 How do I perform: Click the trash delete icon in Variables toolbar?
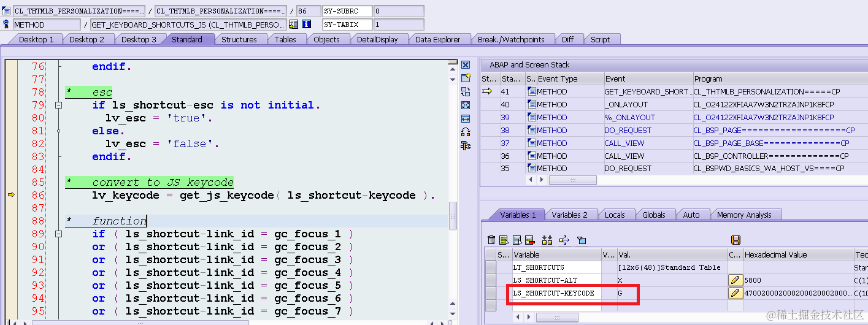491,240
